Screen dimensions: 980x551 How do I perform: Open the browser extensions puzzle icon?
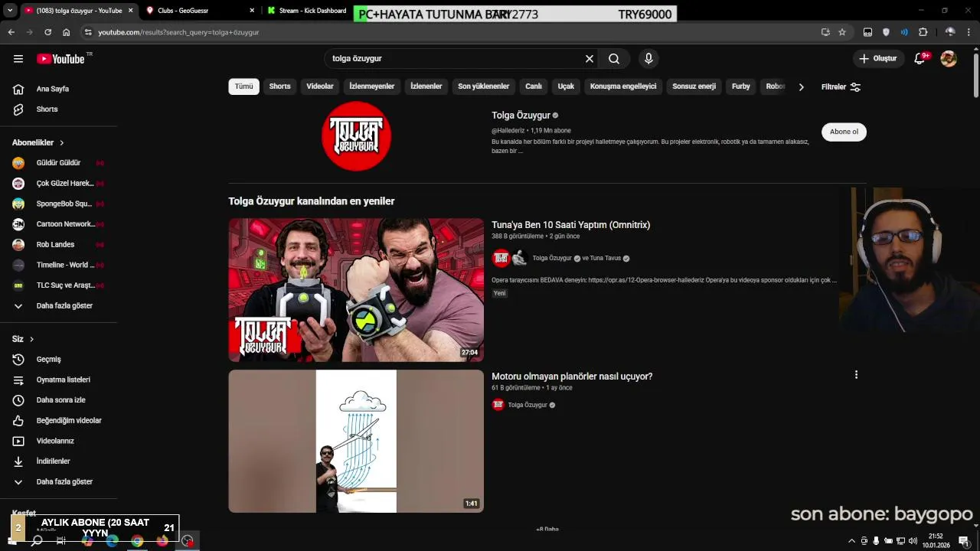[x=923, y=32]
